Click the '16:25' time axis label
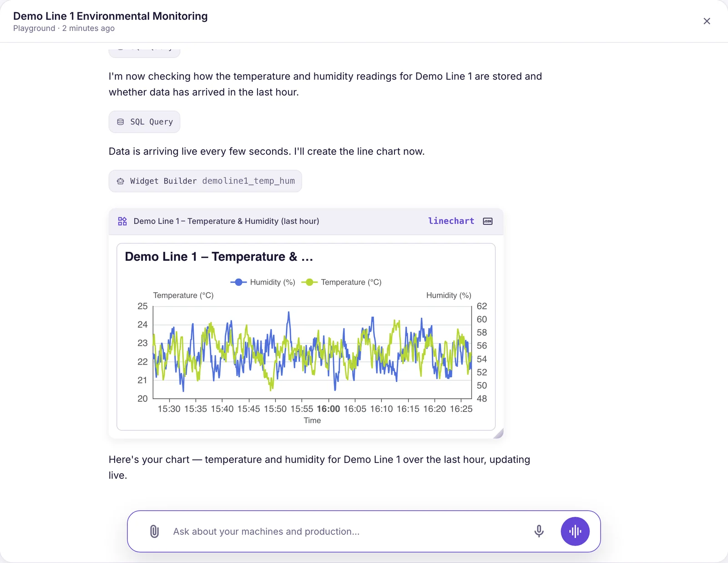The height and width of the screenshot is (563, 728). 461,409
